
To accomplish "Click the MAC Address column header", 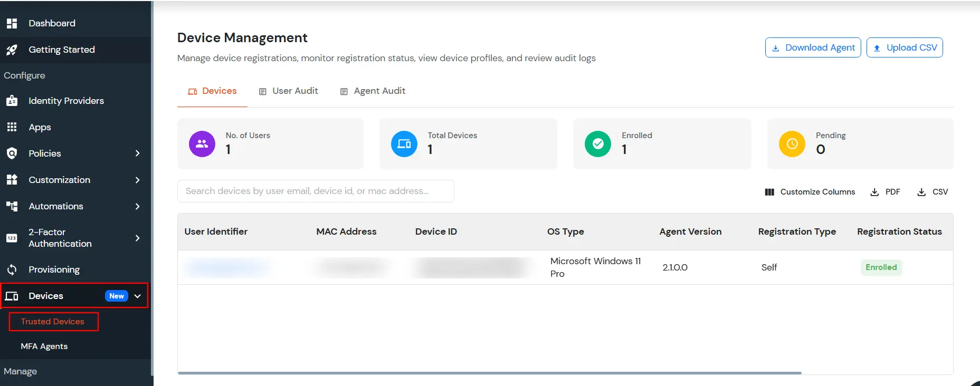I will 346,231.
